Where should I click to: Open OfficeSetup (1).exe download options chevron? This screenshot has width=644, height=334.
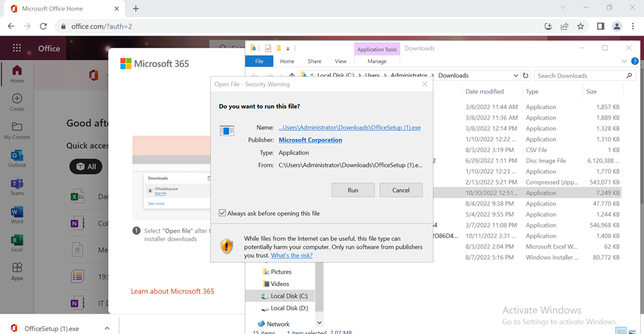point(107,328)
